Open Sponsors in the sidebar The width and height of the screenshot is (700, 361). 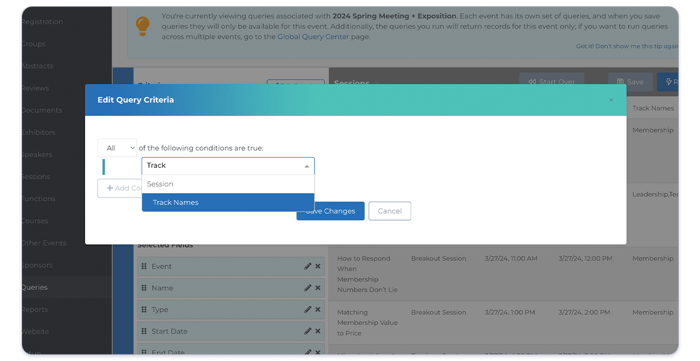[x=37, y=265]
